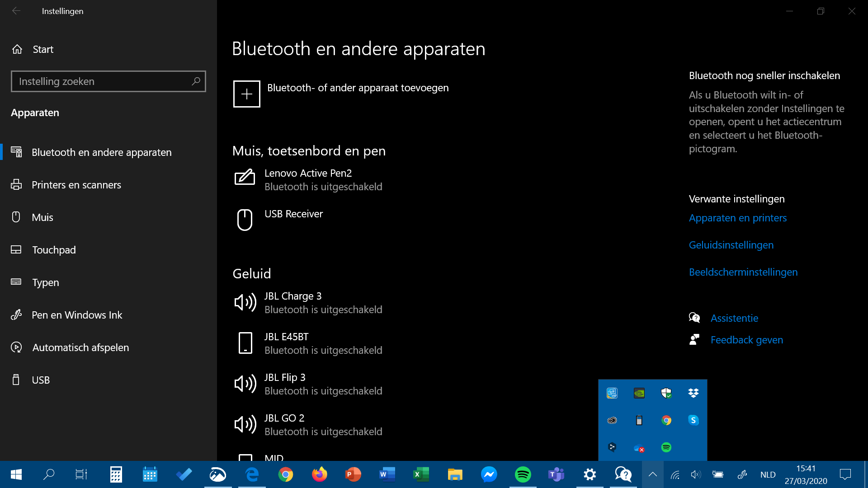Open the NLD language input switcher

click(x=768, y=474)
